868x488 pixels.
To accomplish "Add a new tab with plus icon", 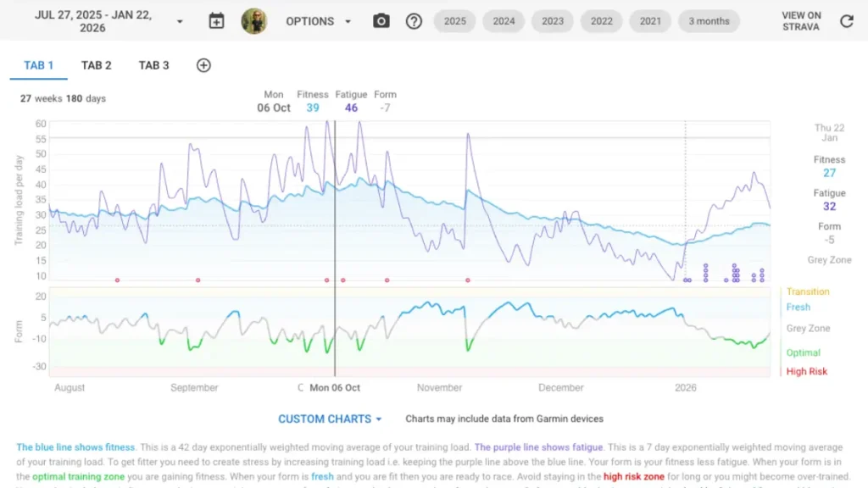I will [203, 65].
